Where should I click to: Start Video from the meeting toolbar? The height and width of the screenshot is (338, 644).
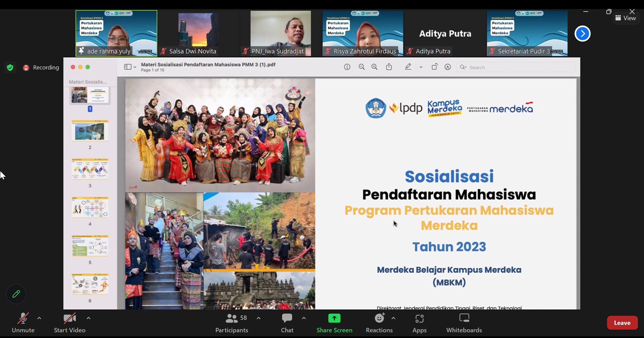point(70,323)
